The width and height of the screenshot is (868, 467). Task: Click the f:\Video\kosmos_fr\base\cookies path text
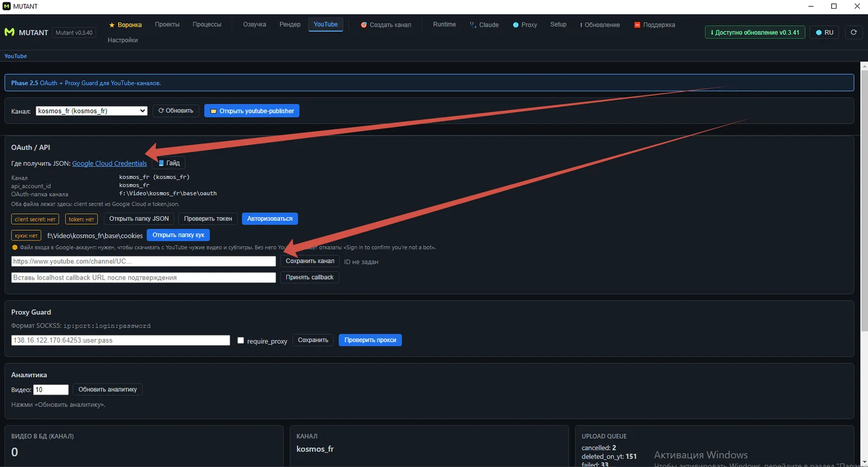point(95,236)
